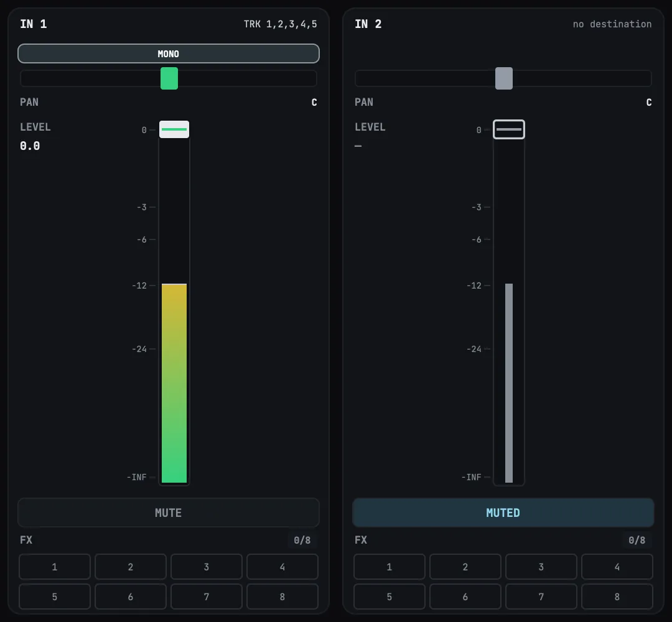Click the pan value C on IN 1

pos(314,103)
